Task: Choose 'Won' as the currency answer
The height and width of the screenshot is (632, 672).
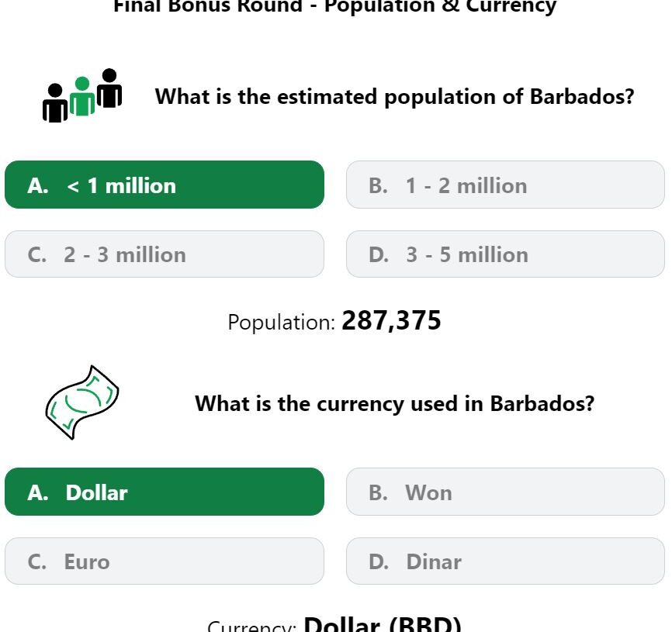Action: (505, 492)
